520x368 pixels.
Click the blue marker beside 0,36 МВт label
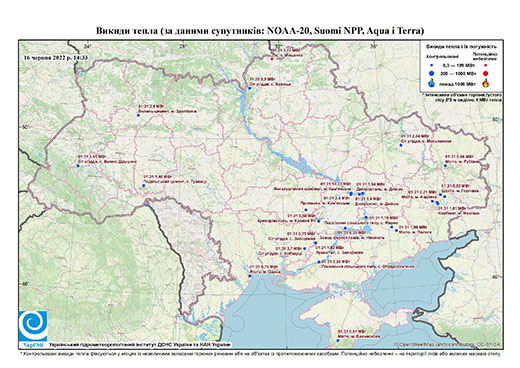click(319, 262)
